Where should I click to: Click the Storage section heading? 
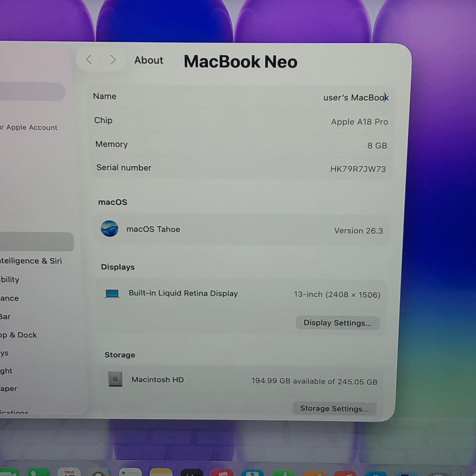[120, 355]
